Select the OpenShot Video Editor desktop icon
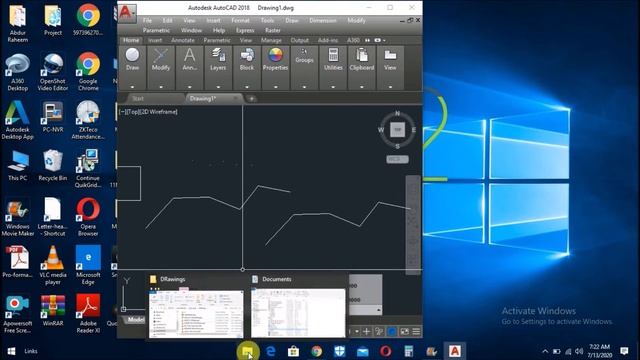 (53, 72)
